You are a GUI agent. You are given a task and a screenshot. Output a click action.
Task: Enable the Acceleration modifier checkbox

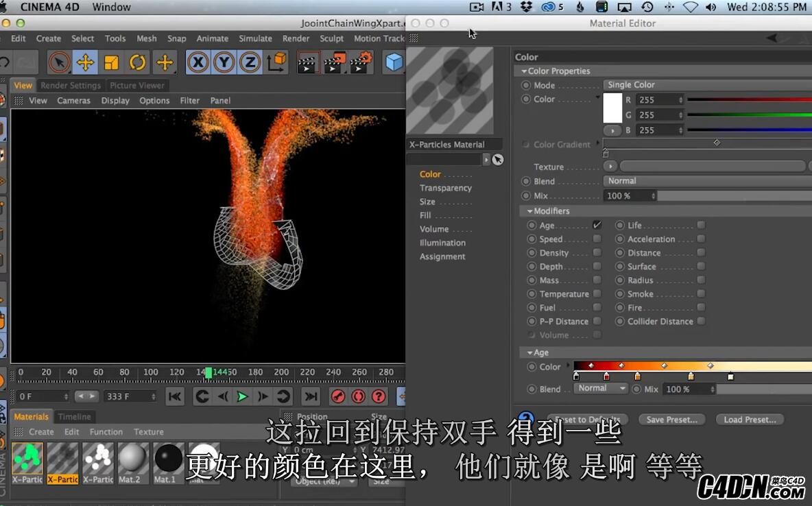(701, 239)
